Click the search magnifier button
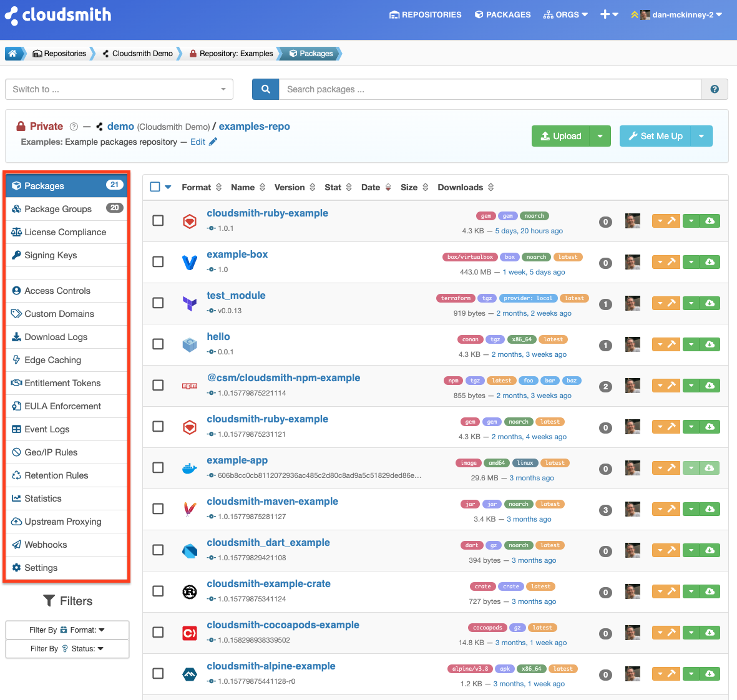The height and width of the screenshot is (700, 737). (266, 89)
